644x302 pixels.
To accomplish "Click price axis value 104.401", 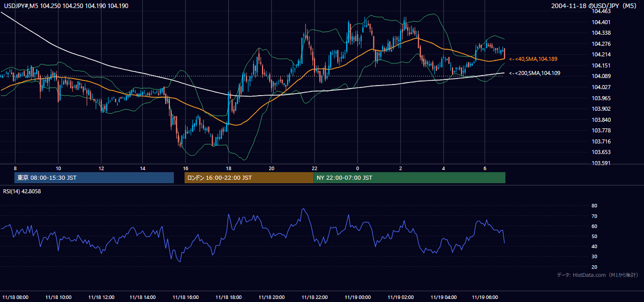I will click(602, 22).
